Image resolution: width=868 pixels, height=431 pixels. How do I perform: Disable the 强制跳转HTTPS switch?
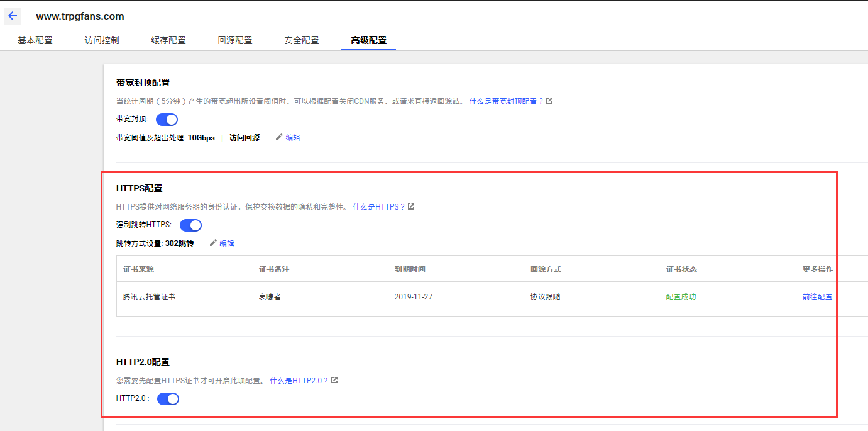pyautogui.click(x=190, y=225)
